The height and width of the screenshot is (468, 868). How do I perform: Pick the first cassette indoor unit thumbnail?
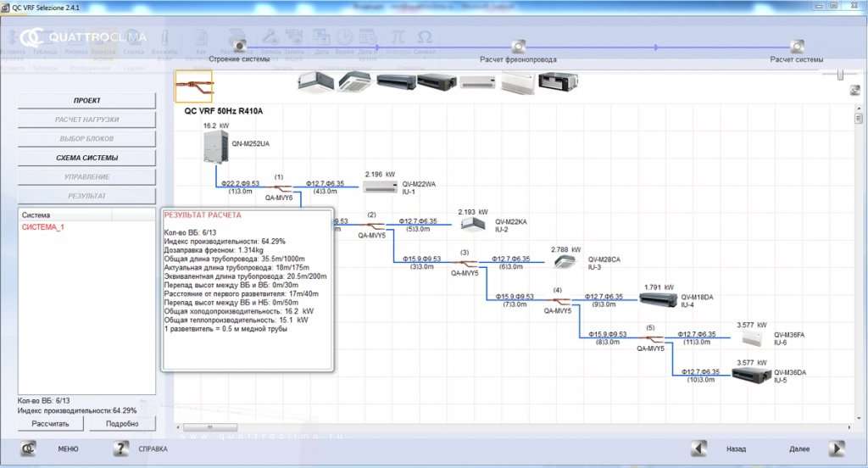click(315, 82)
